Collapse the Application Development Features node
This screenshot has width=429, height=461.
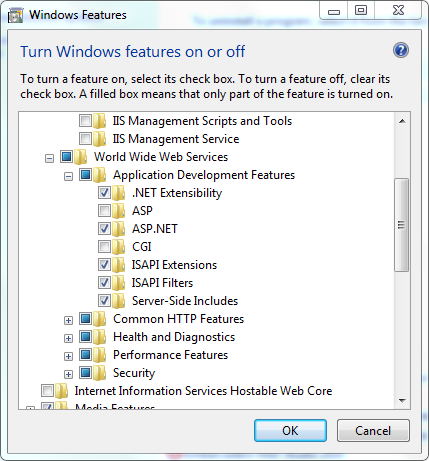click(x=68, y=176)
